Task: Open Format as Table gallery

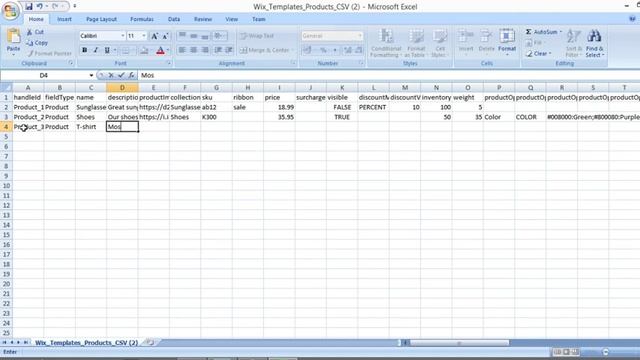Action: pos(416,43)
